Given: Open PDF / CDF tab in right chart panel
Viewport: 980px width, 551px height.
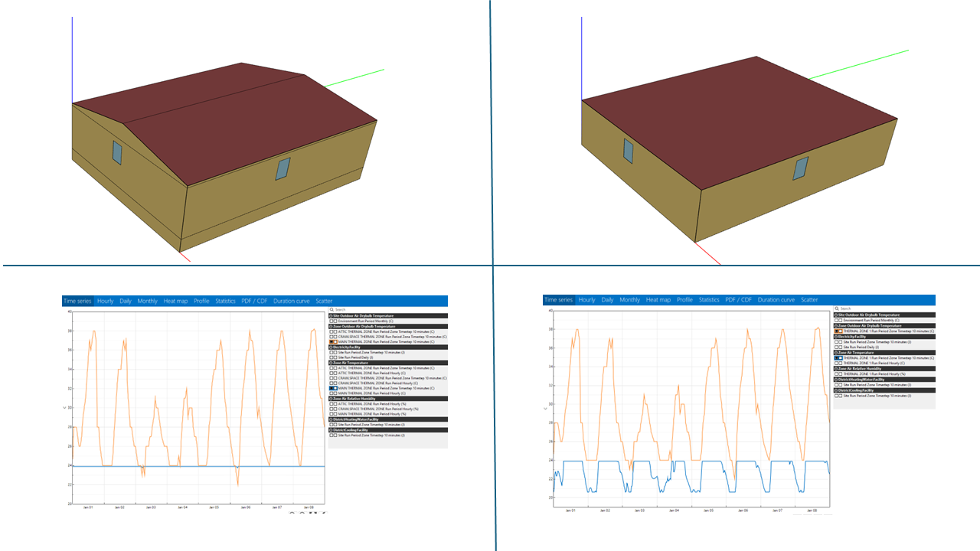Looking at the screenshot, I should pos(738,300).
